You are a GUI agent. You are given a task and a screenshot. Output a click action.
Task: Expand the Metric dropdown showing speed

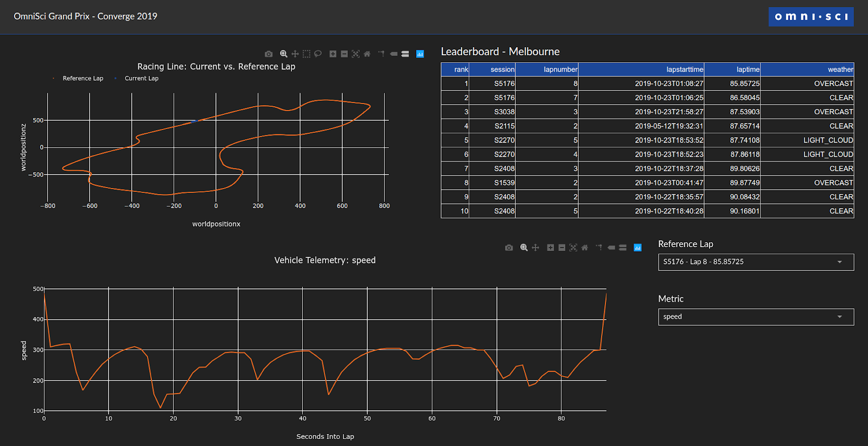[x=756, y=317]
